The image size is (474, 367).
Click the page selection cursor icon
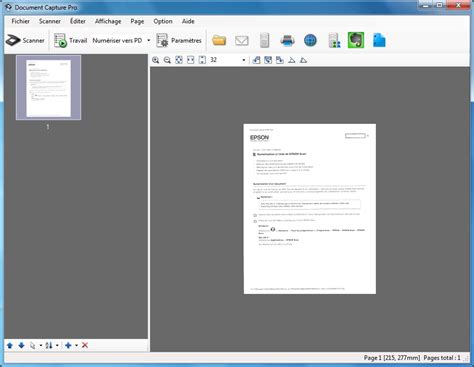tap(33, 345)
